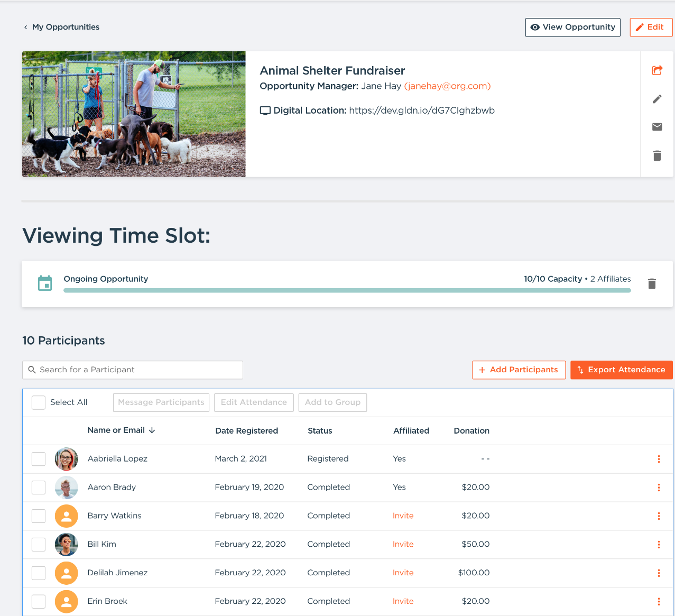
Task: Toggle the Name or Email sort arrow
Action: click(152, 430)
